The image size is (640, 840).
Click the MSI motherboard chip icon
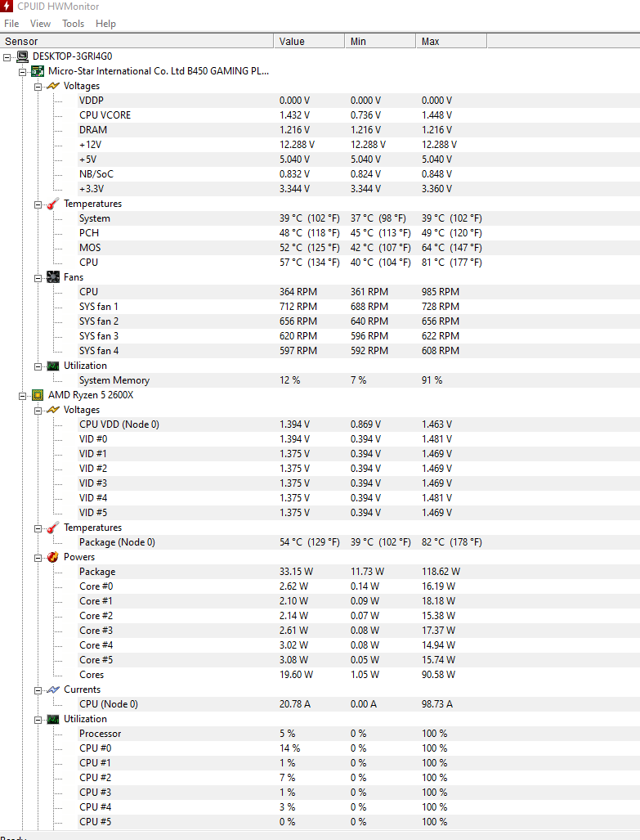coord(38,71)
